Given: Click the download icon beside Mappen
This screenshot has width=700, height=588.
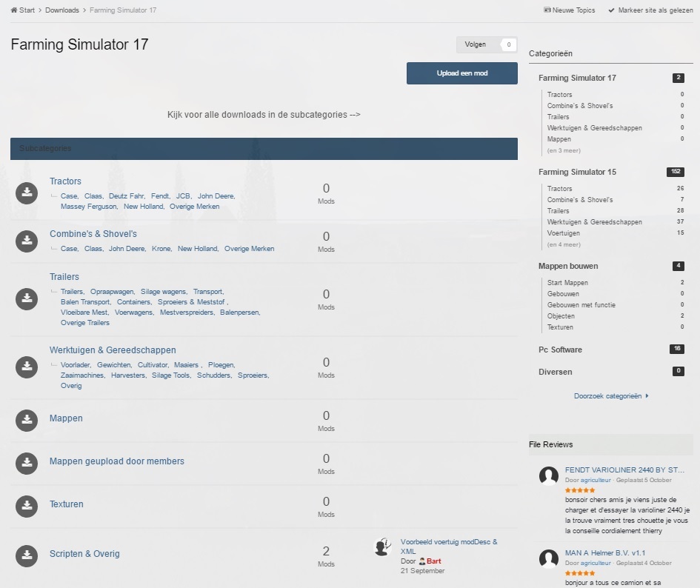Looking at the screenshot, I should coord(27,420).
